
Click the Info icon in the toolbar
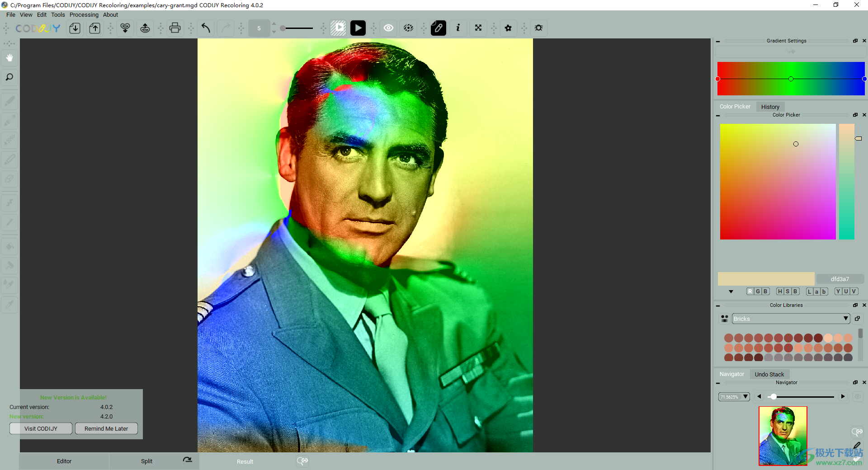[x=458, y=28]
